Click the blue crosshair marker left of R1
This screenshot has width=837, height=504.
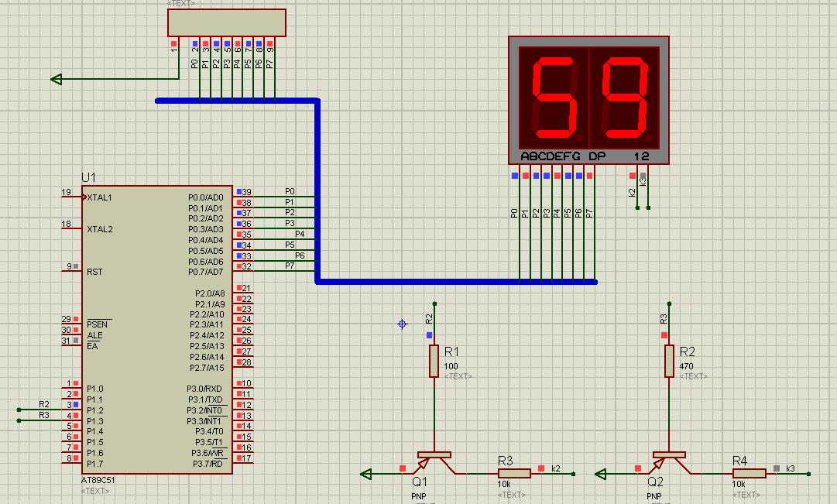[x=403, y=324]
